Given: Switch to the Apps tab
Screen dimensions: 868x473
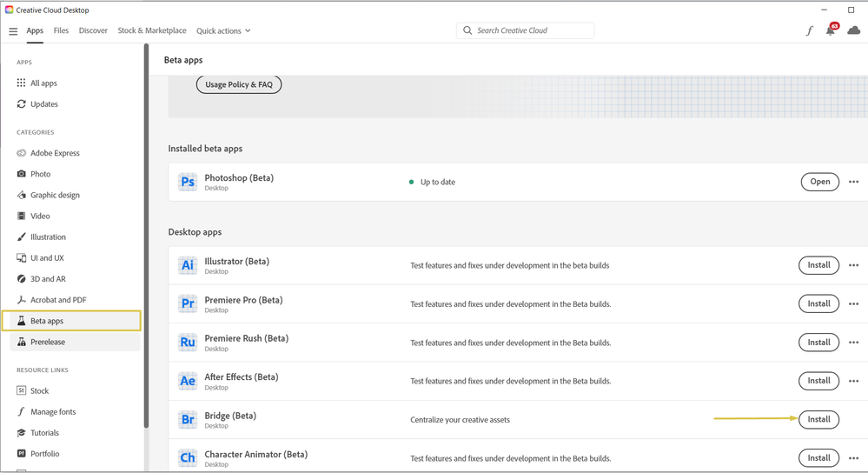Looking at the screenshot, I should (35, 30).
